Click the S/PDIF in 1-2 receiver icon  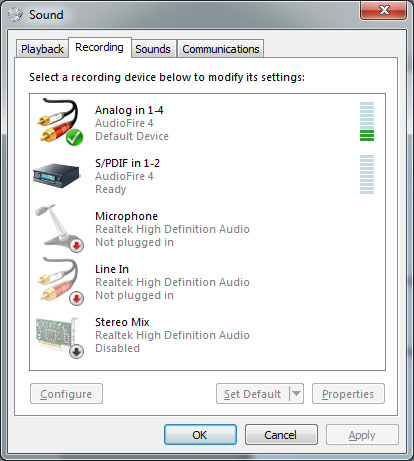(x=57, y=176)
